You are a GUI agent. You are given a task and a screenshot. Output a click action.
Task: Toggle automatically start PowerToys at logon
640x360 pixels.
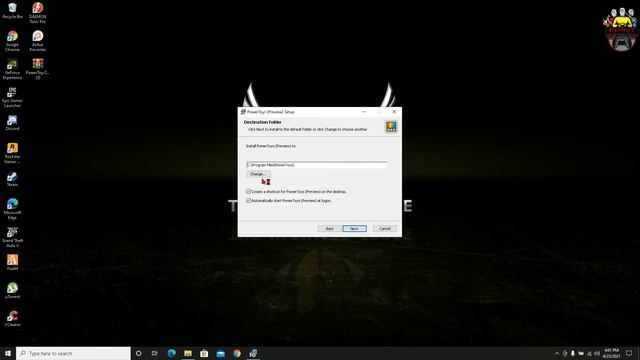pos(249,200)
